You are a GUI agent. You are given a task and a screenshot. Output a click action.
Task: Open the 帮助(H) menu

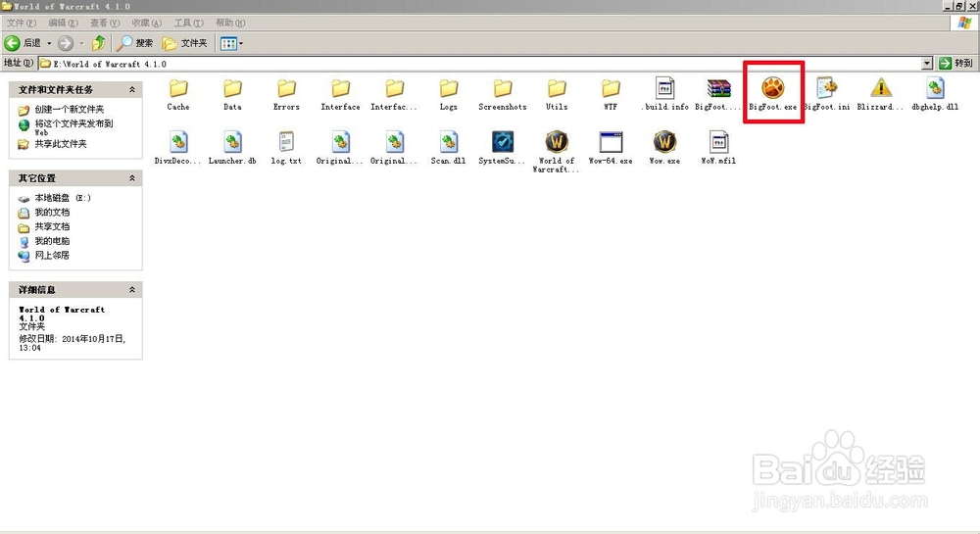pyautogui.click(x=230, y=23)
